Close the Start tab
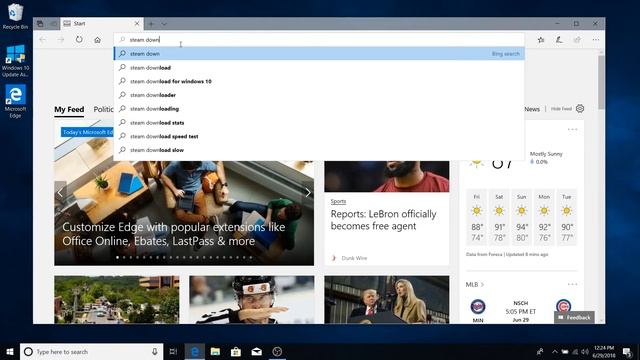Viewport: 640px width, 360px height. pos(137,24)
